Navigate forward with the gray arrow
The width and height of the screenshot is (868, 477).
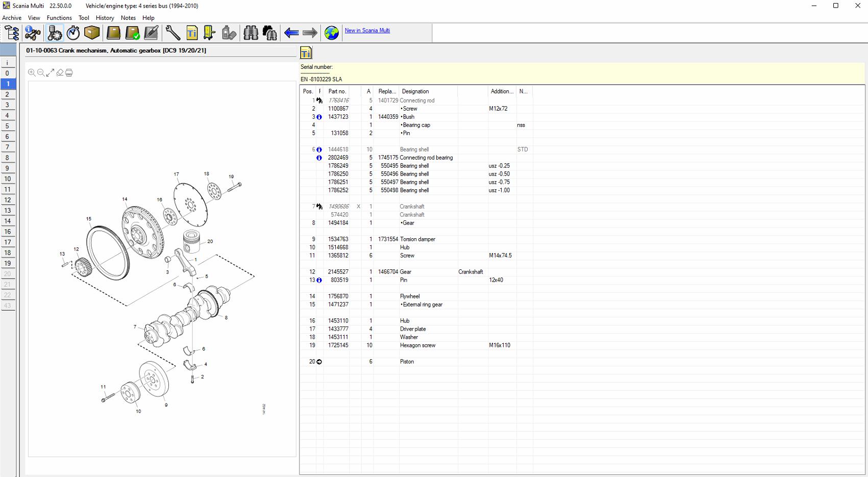309,33
